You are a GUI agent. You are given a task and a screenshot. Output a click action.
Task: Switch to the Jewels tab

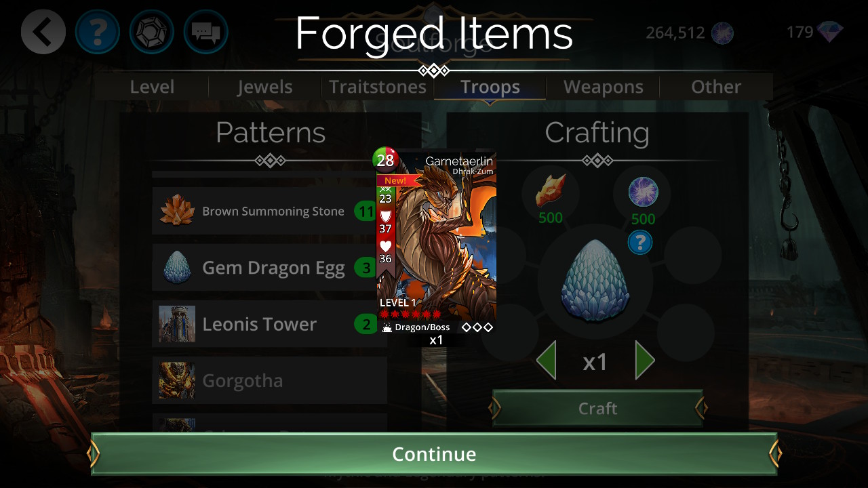[x=264, y=87]
